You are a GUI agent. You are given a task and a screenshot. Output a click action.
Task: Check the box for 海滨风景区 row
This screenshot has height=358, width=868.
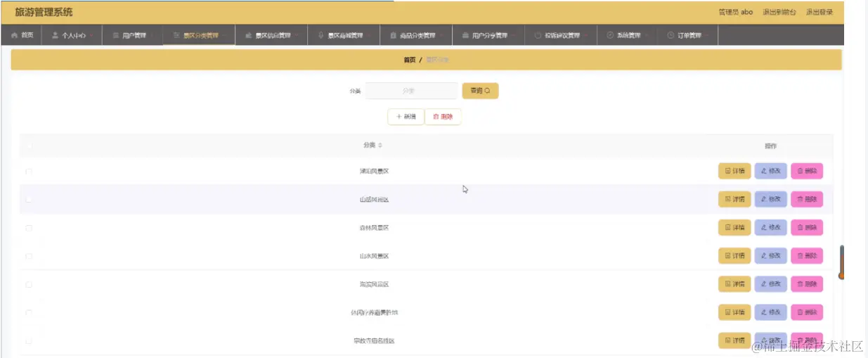[x=29, y=284]
